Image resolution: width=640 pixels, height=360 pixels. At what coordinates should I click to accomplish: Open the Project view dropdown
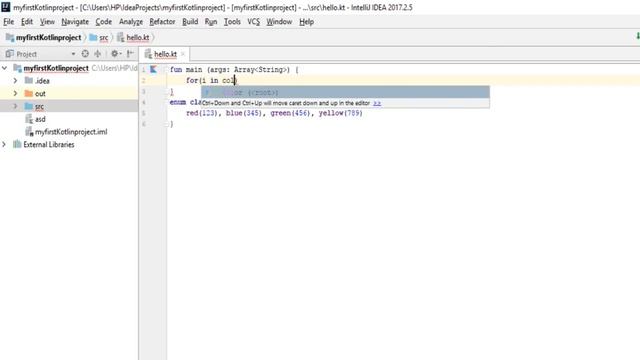pos(73,54)
